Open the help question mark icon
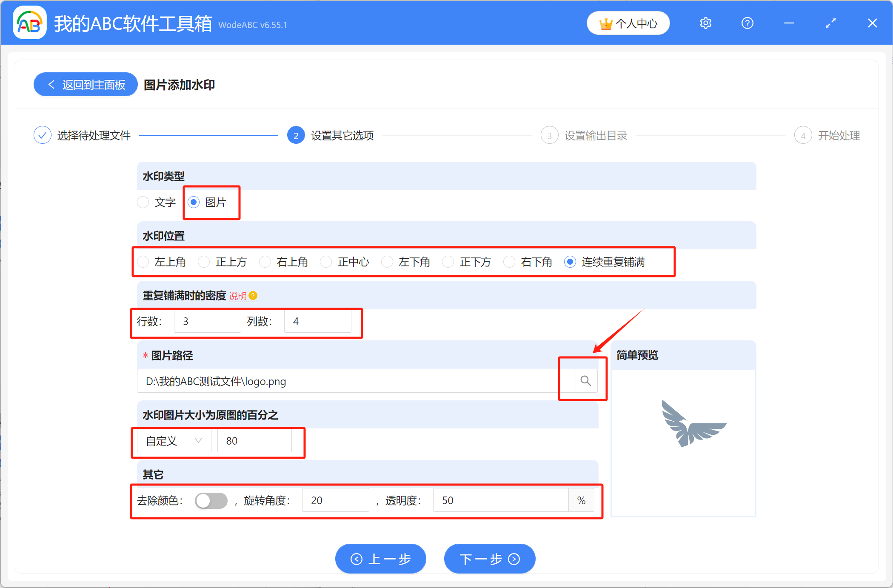 pos(747,23)
